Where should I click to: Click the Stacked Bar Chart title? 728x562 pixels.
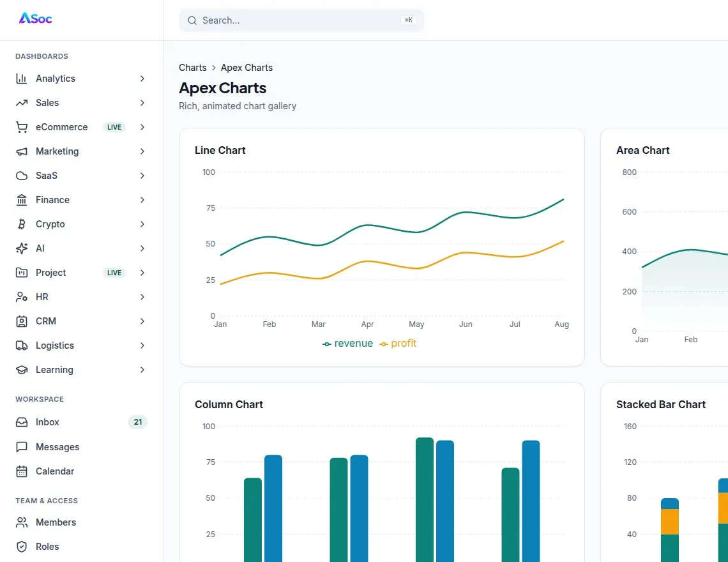point(661,404)
